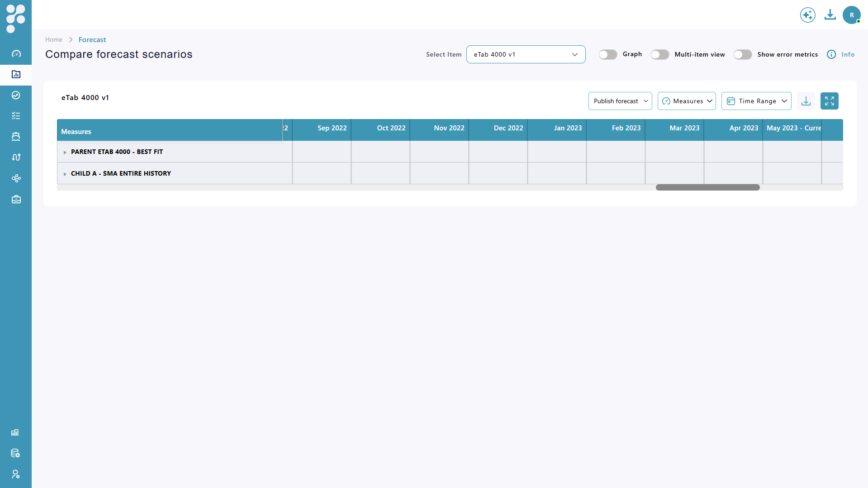Click the Info link text
This screenshot has width=868, height=488.
click(x=848, y=54)
